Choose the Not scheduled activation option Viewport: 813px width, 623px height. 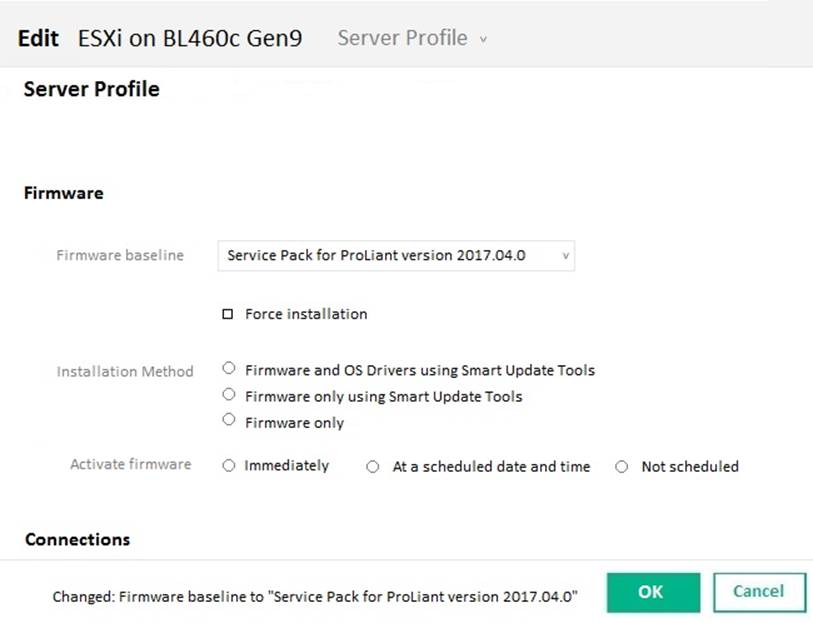tap(622, 467)
